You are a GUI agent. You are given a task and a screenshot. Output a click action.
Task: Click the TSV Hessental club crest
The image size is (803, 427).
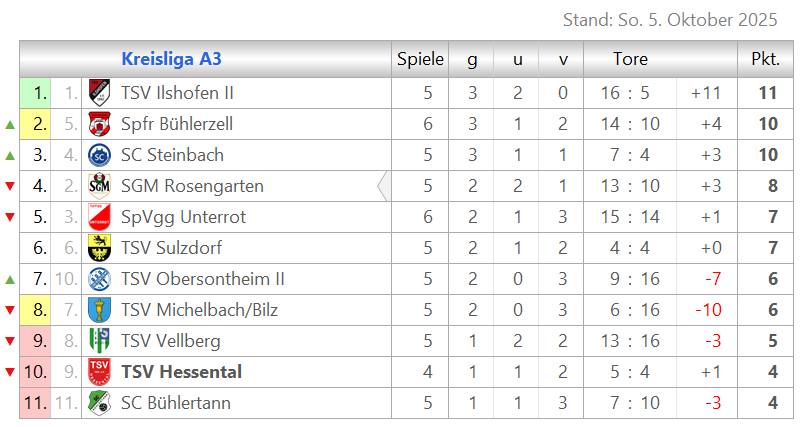click(x=99, y=372)
